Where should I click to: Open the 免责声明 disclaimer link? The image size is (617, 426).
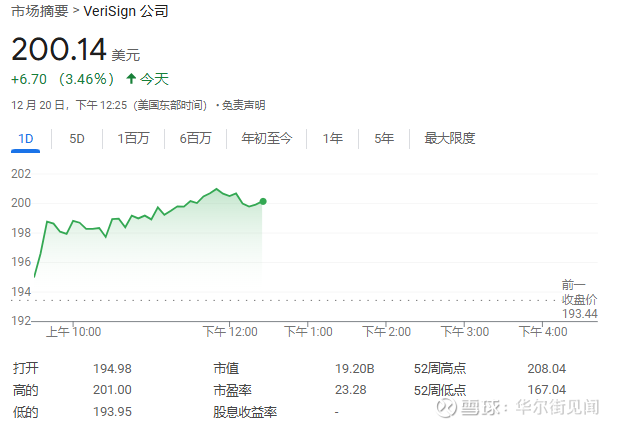[243, 105]
